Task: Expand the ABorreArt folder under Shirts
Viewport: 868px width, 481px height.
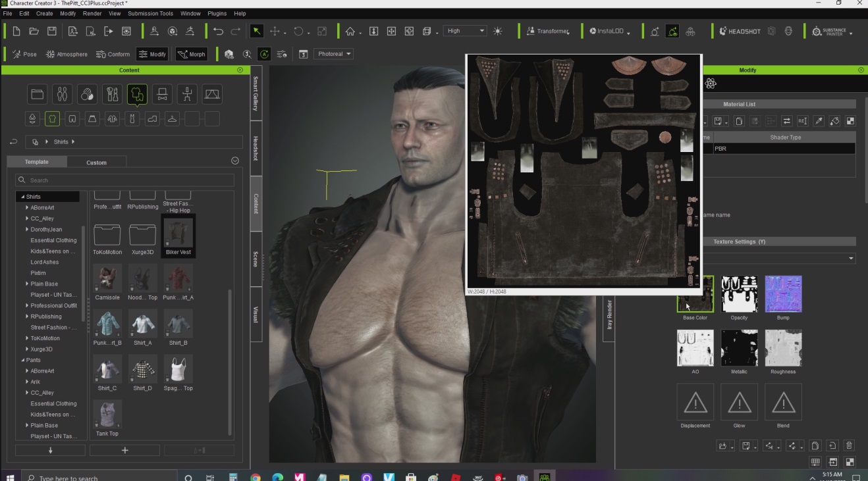Action: [x=27, y=207]
